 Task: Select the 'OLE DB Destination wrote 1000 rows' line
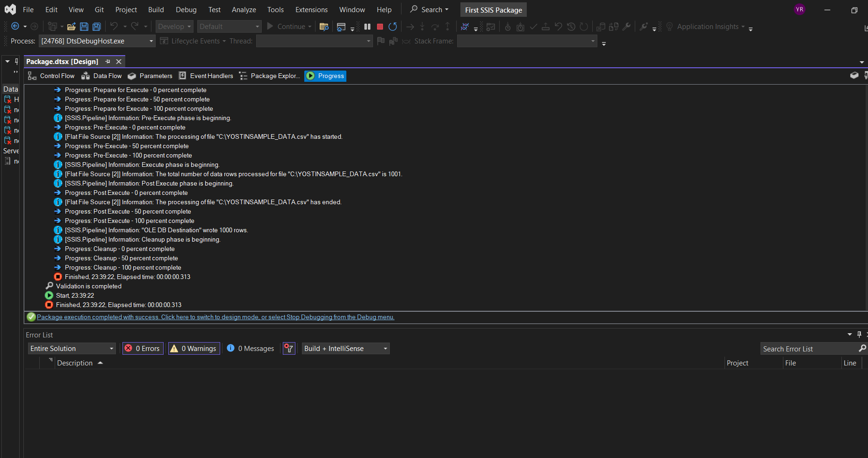(x=156, y=230)
